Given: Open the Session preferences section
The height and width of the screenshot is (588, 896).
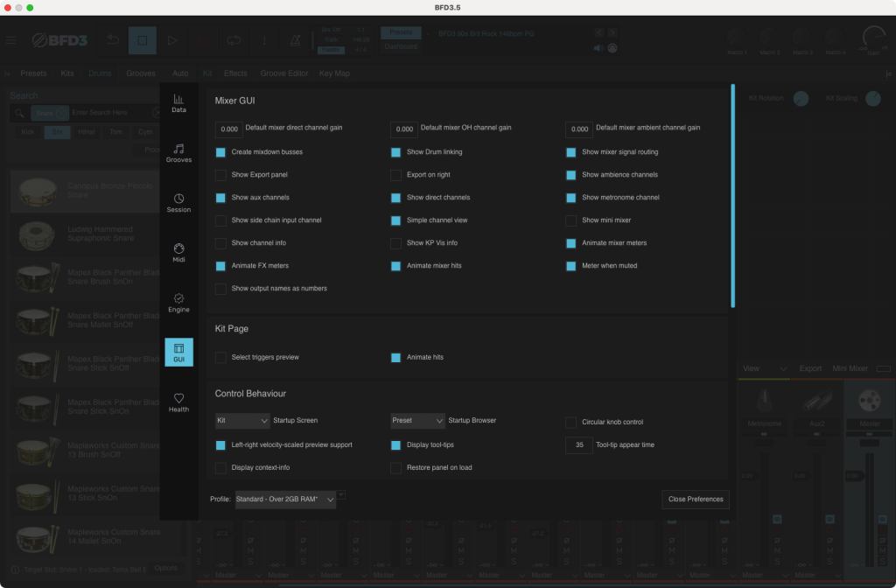Looking at the screenshot, I should coord(178,203).
